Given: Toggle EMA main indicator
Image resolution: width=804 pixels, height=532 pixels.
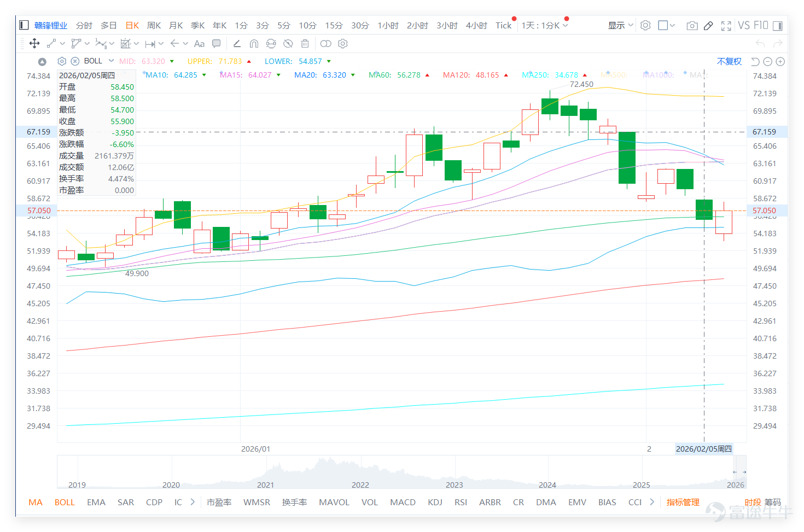Looking at the screenshot, I should tap(96, 502).
